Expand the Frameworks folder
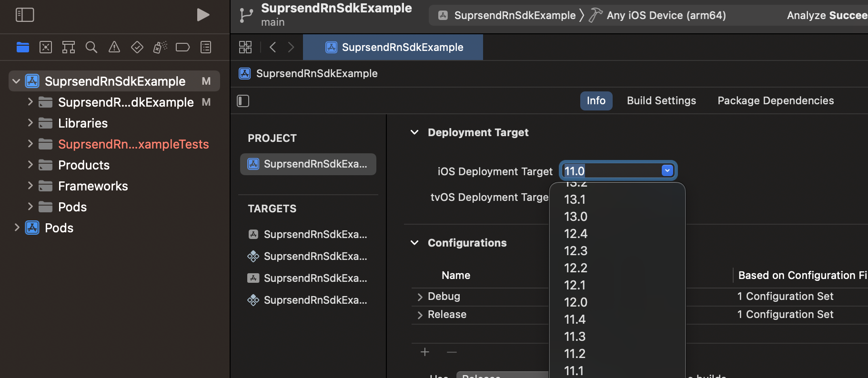The image size is (868, 378). (30, 186)
